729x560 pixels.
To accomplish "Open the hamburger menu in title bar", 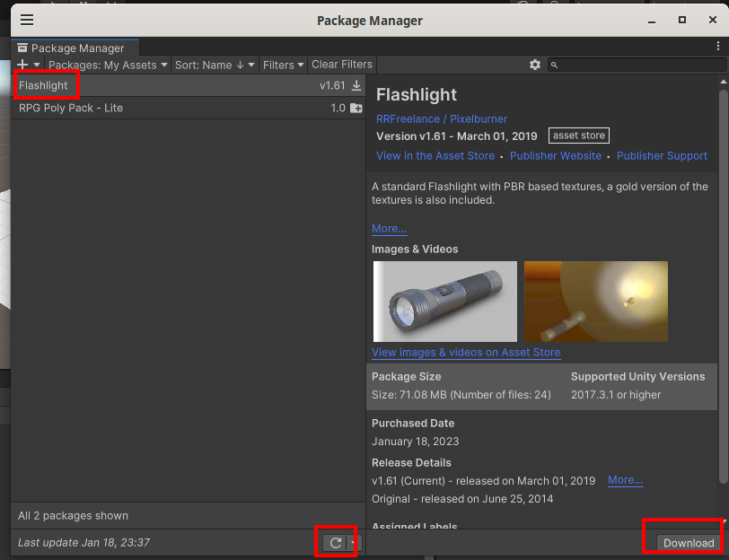I will pyautogui.click(x=27, y=20).
